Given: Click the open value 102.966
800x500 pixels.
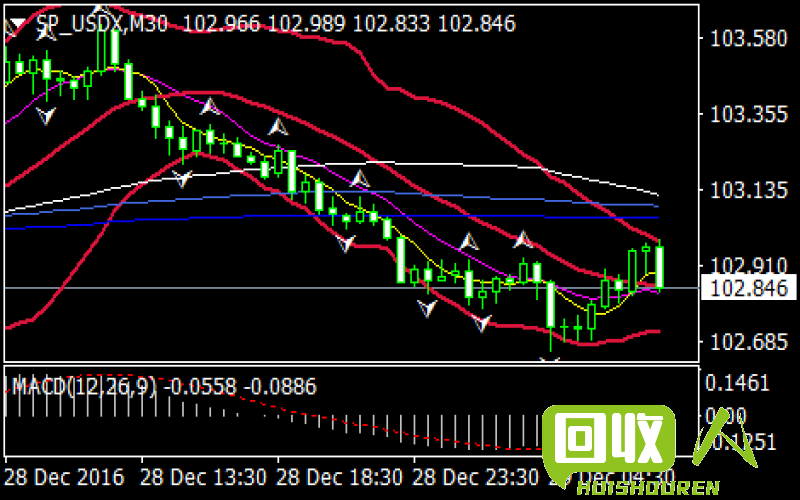Looking at the screenshot, I should tap(221, 24).
